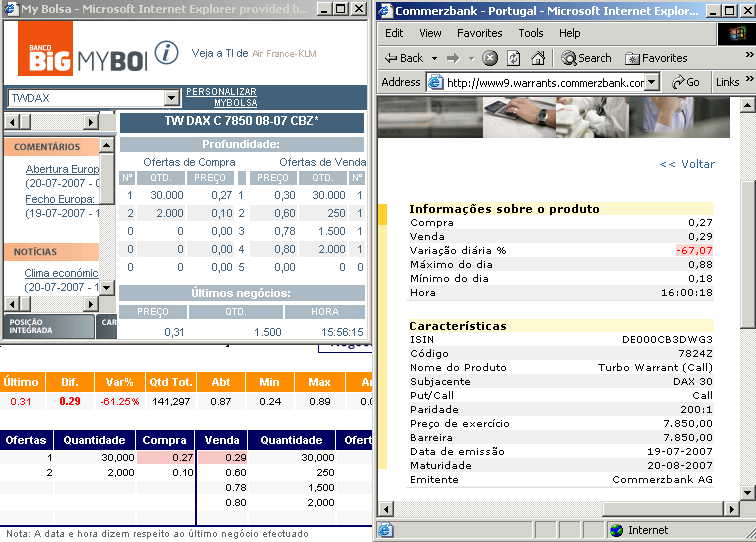The height and width of the screenshot is (542, 756).
Task: Open the Abertura Europa comment link
Action: click(x=62, y=169)
